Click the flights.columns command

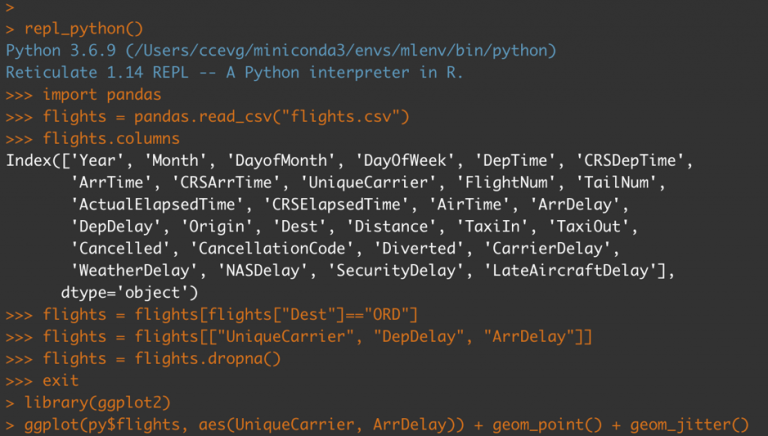111,139
